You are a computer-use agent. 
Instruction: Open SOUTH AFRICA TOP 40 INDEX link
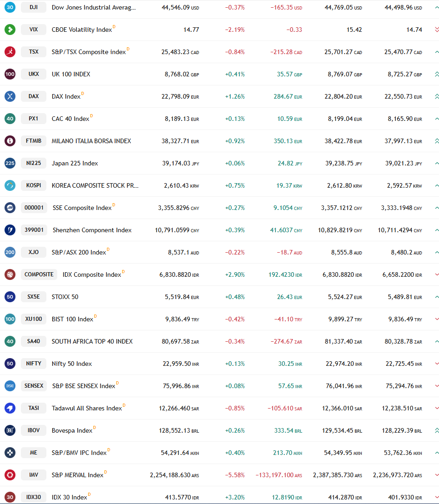pos(92,341)
